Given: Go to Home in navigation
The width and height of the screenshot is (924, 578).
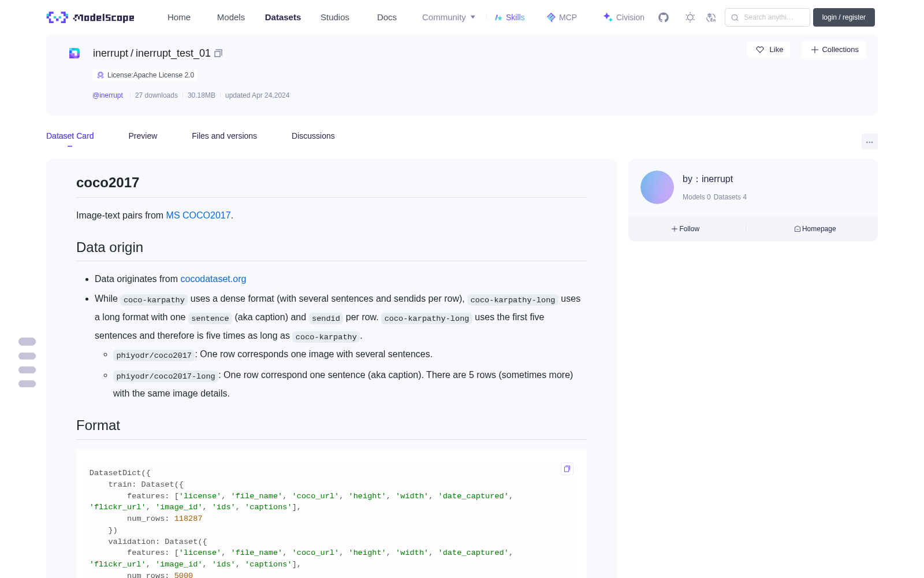Looking at the screenshot, I should 179,17.
